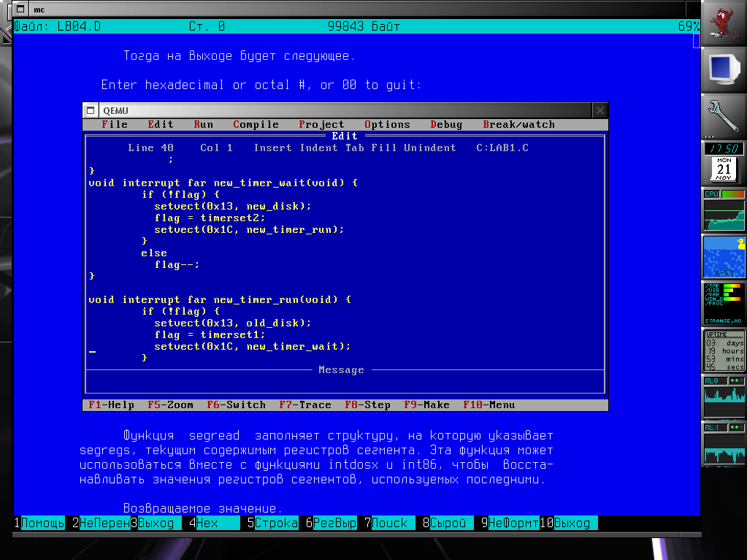The image size is (747, 560).
Task: Click the RL0 network monitor dockapp
Action: (724, 397)
